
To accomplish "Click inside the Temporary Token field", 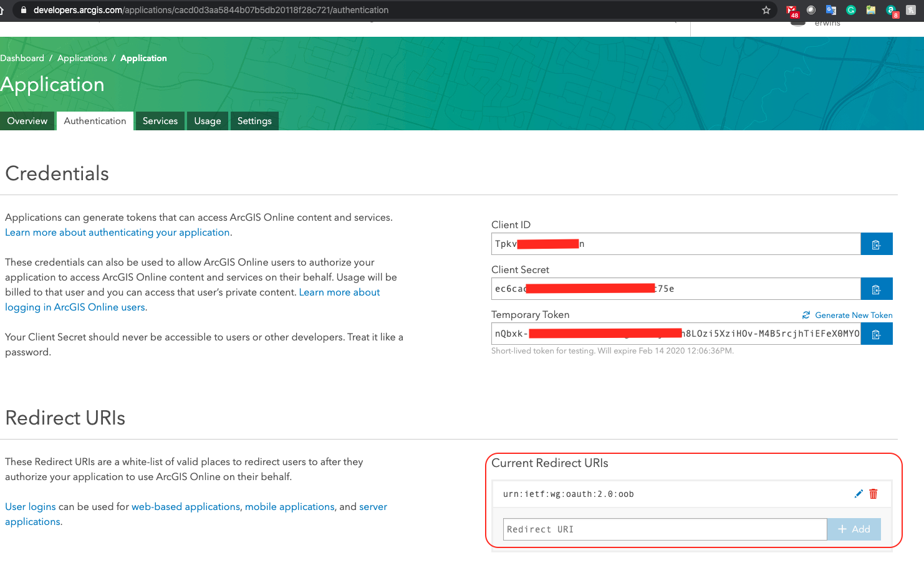I will (x=676, y=334).
